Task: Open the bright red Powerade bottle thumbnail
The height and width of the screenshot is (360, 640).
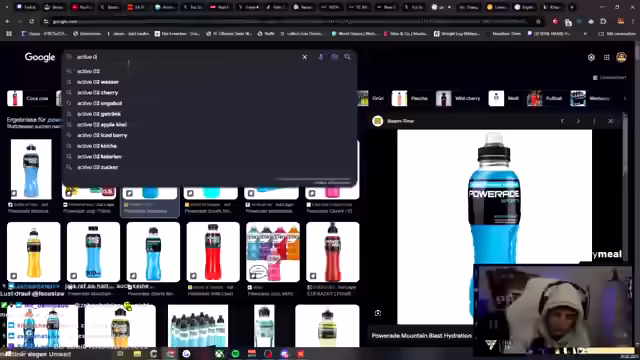Action: 213,252
